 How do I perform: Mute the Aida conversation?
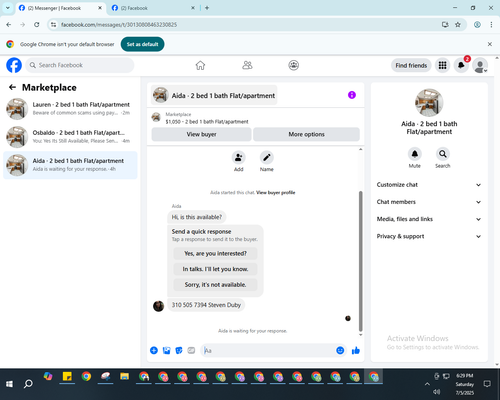(415, 154)
